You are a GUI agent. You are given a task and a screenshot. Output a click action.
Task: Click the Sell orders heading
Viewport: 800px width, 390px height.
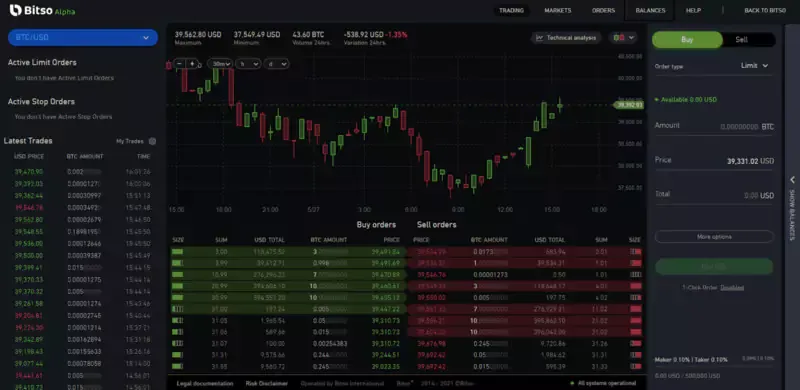point(437,225)
